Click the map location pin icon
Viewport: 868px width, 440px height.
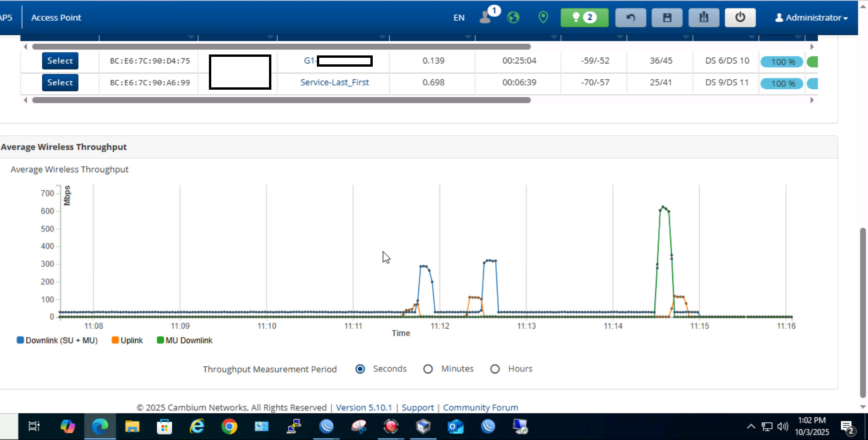click(543, 18)
